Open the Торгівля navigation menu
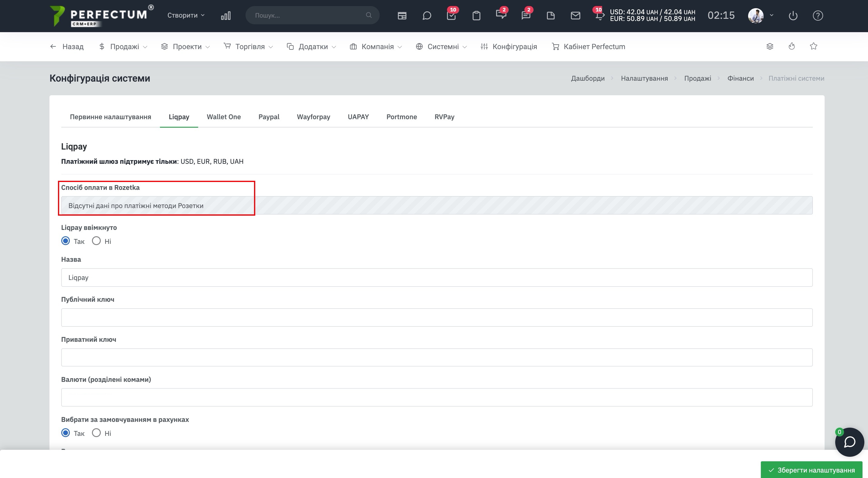This screenshot has width=868, height=478. pos(248,46)
